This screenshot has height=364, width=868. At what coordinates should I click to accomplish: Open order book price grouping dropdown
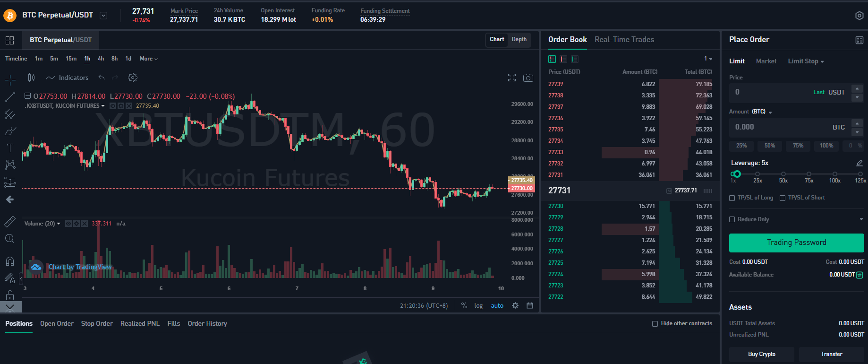coord(708,59)
